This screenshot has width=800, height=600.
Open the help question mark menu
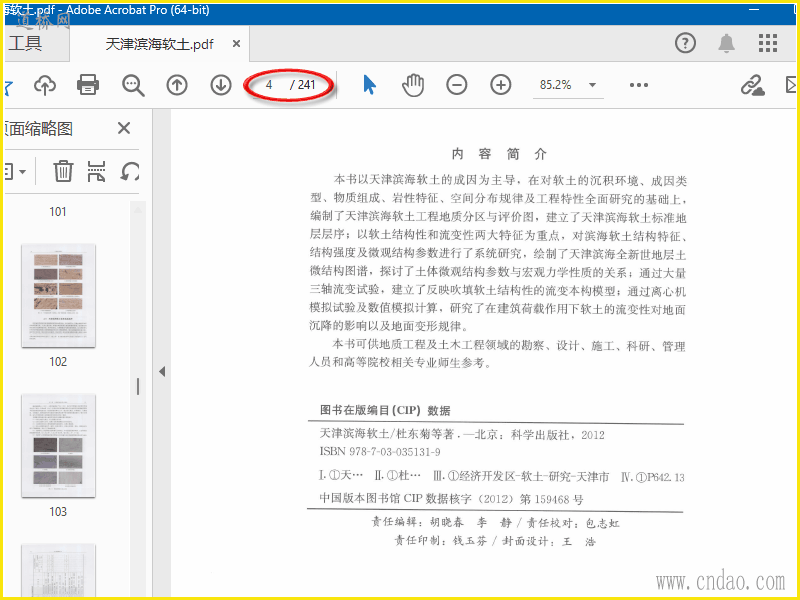tap(685, 43)
